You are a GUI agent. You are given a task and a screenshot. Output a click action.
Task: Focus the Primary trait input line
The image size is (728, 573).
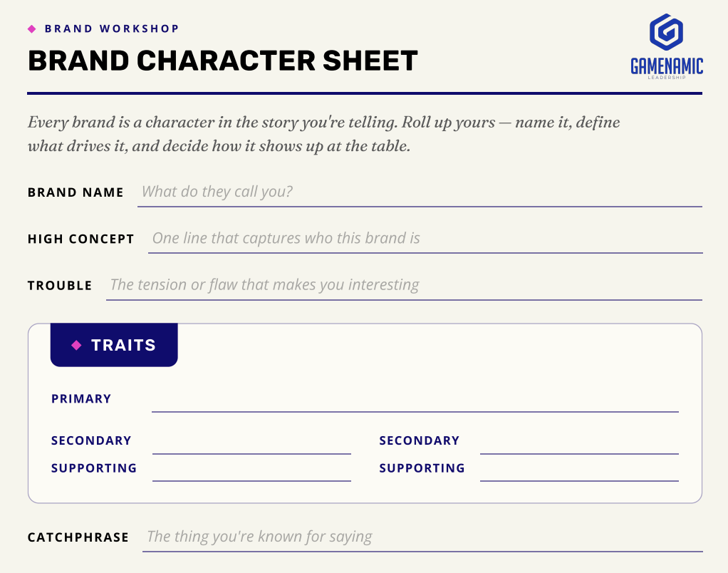point(415,401)
